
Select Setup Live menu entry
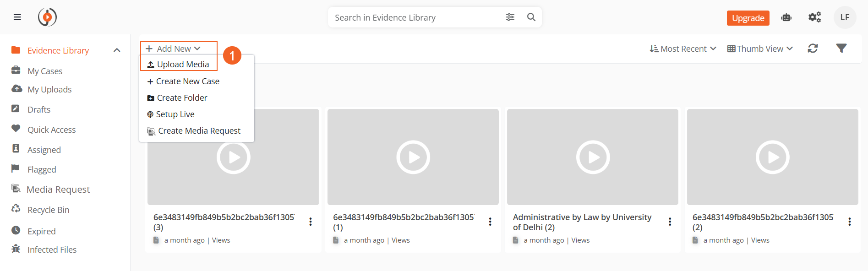[171, 114]
